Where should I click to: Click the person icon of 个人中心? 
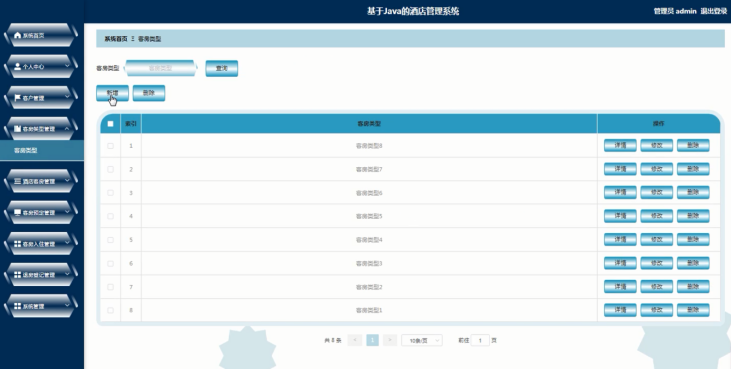point(18,67)
